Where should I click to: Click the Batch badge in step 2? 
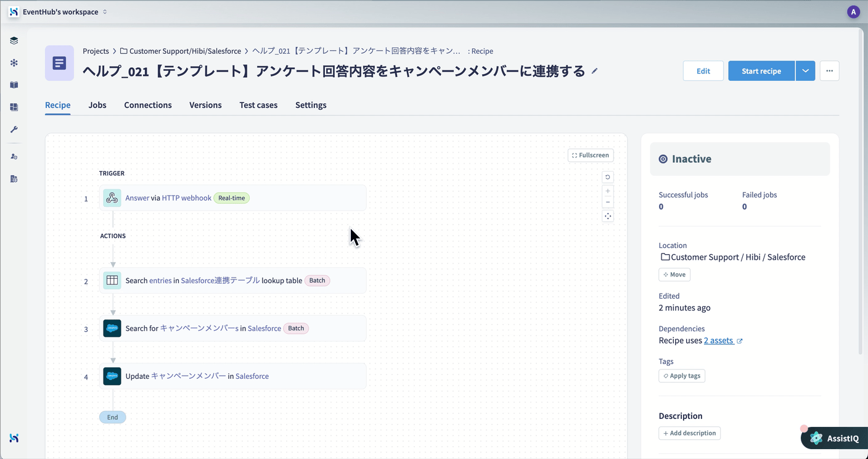(317, 280)
